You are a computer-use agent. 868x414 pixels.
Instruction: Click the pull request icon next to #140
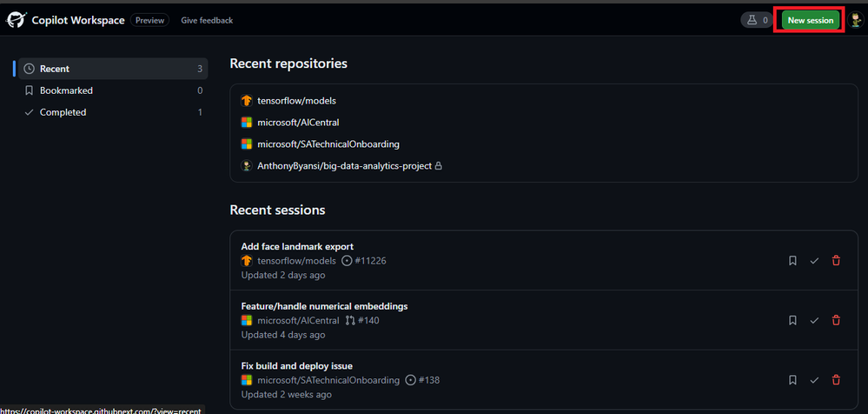pyautogui.click(x=350, y=320)
